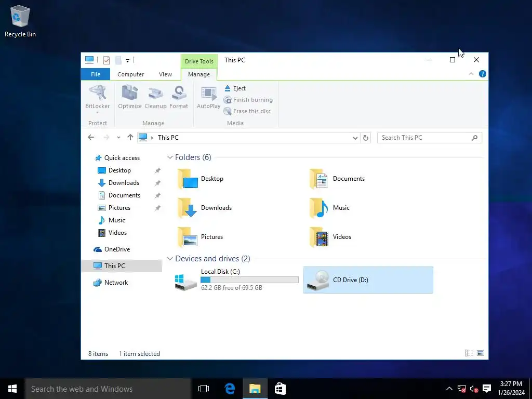Screen dimensions: 532x399
Task: Click the address bar breadcrumb chevron
Action: click(152, 137)
